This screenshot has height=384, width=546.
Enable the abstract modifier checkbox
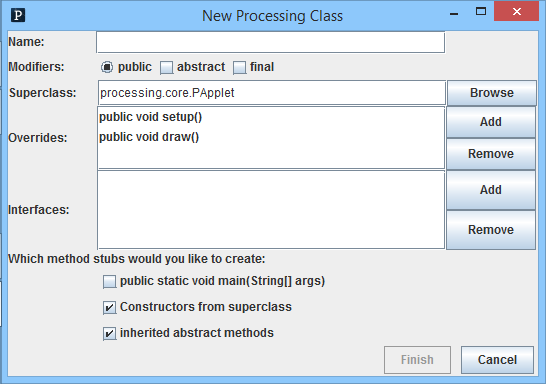tap(166, 68)
